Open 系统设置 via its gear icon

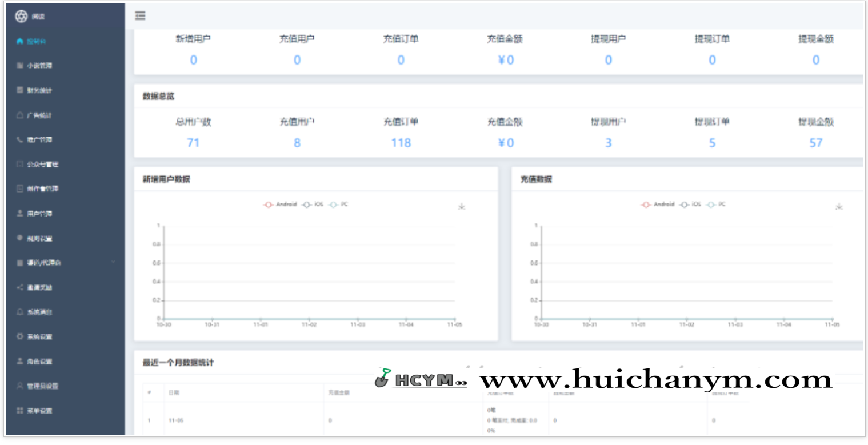(x=19, y=336)
